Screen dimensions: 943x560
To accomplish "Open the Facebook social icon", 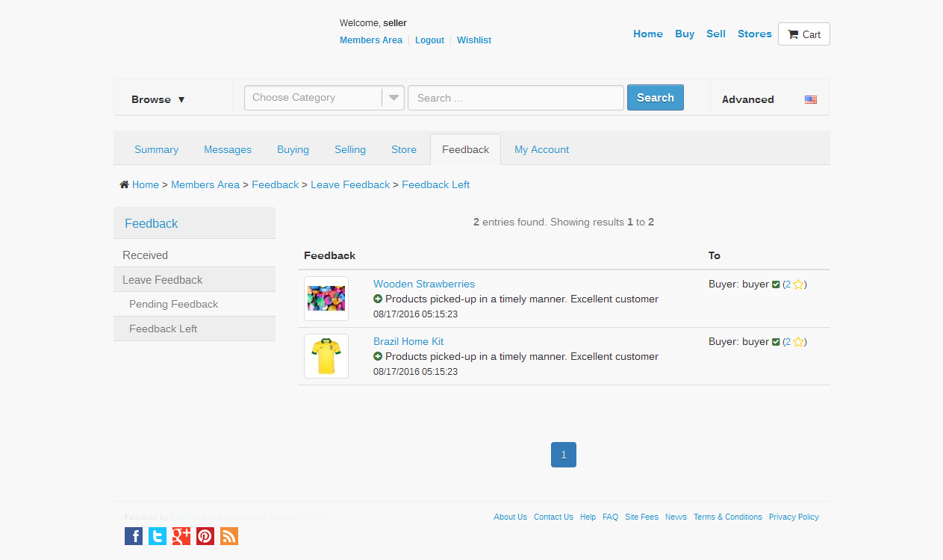I will click(x=134, y=536).
